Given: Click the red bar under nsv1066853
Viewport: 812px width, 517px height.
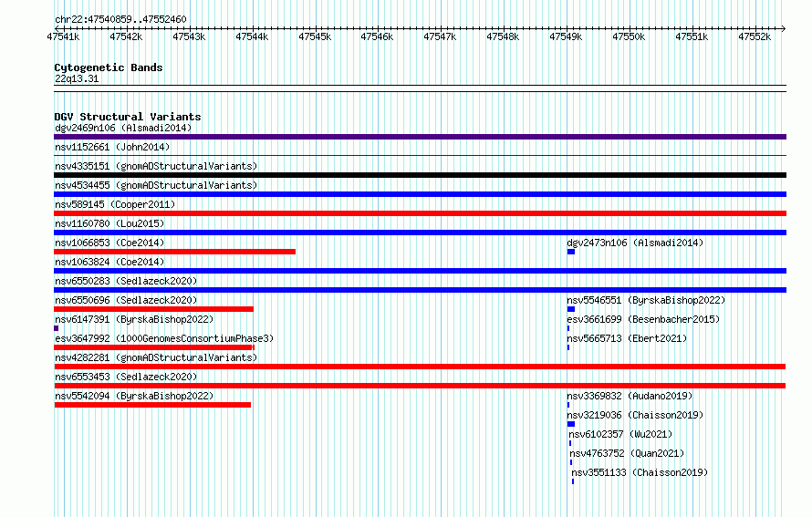Looking at the screenshot, I should [x=174, y=252].
